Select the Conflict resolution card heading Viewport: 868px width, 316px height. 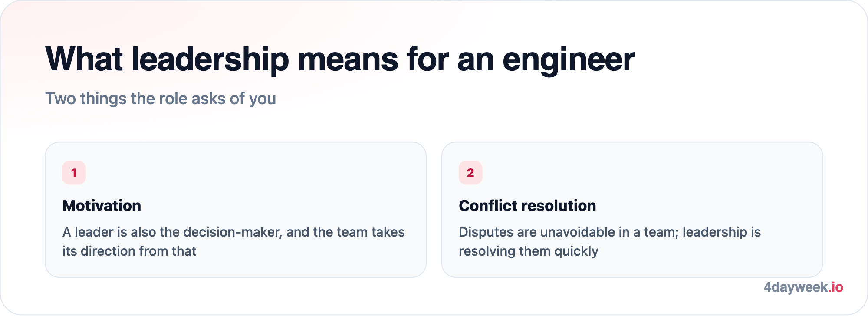pyautogui.click(x=527, y=206)
